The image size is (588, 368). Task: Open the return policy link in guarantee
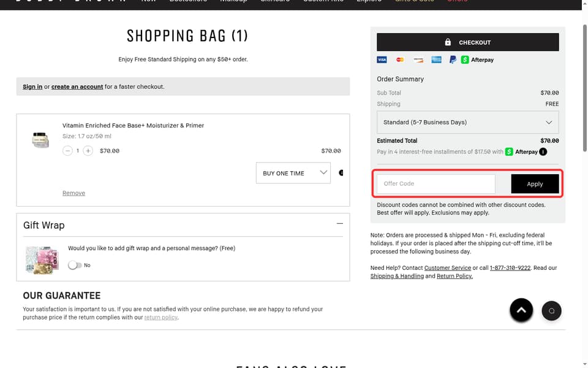(x=161, y=317)
